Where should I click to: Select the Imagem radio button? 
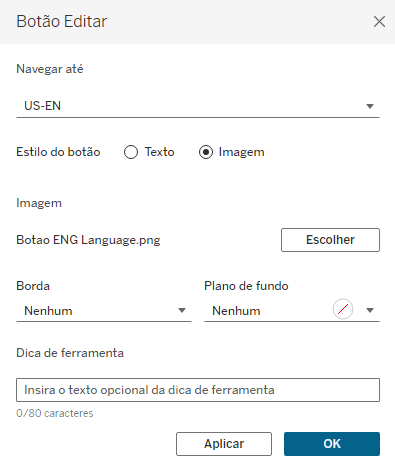point(206,152)
